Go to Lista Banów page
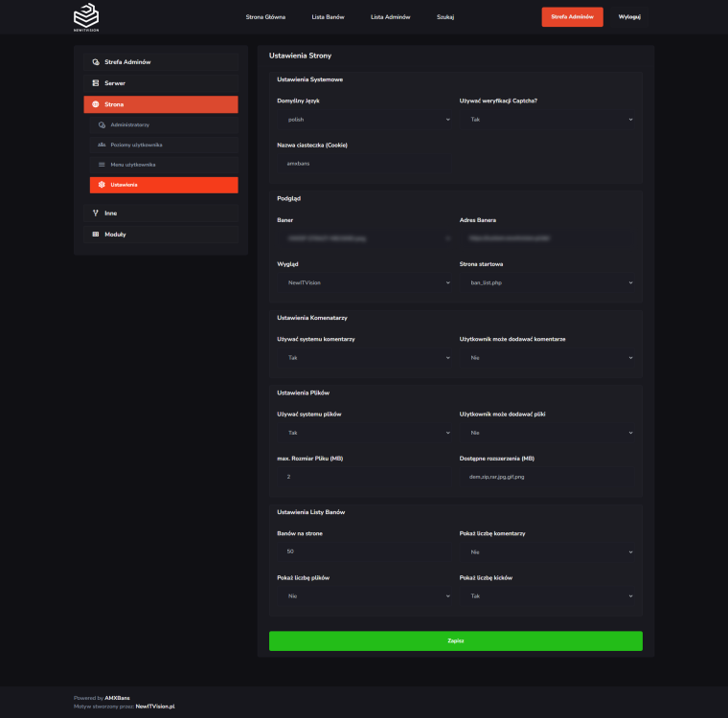Screen dimensions: 728x718 (328, 17)
